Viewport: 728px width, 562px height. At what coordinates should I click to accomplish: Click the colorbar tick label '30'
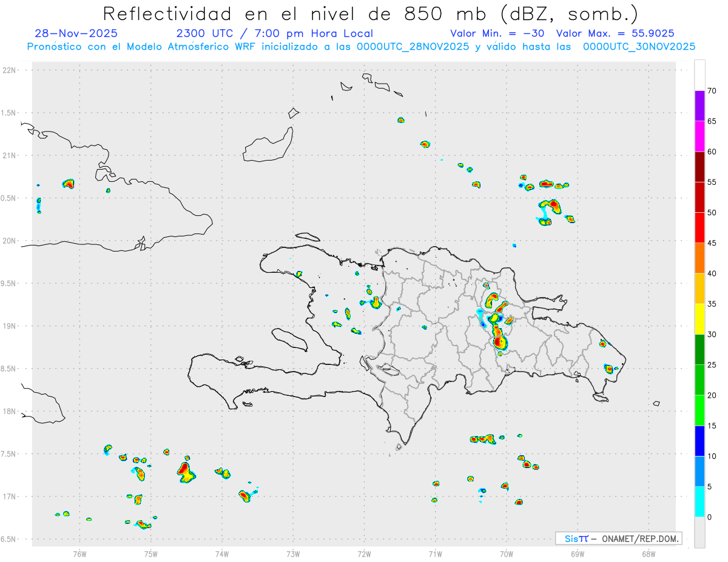point(712,335)
